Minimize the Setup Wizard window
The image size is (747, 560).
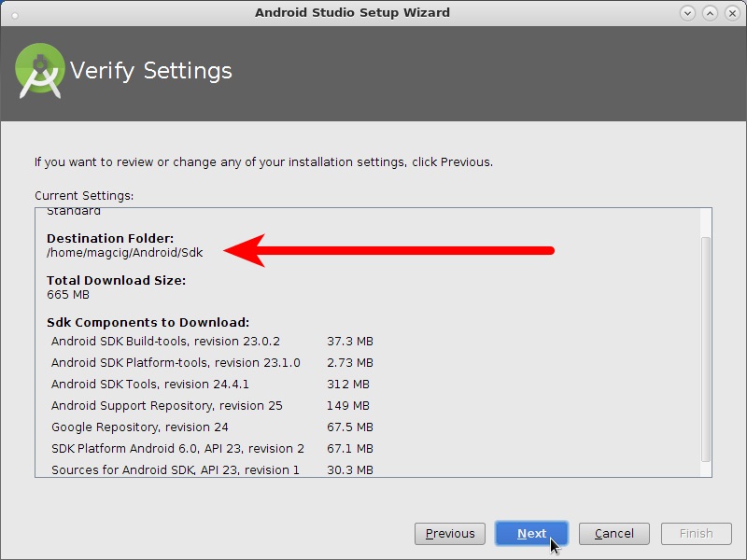coord(687,13)
